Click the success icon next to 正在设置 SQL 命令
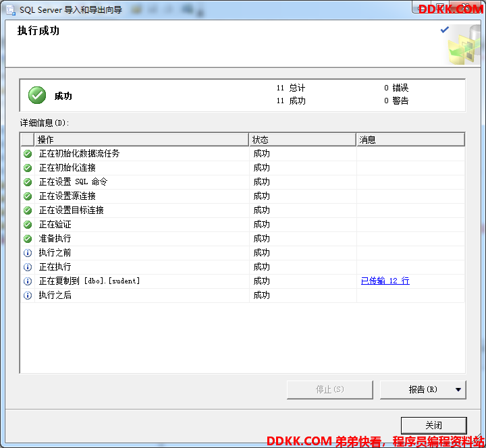 pos(28,182)
